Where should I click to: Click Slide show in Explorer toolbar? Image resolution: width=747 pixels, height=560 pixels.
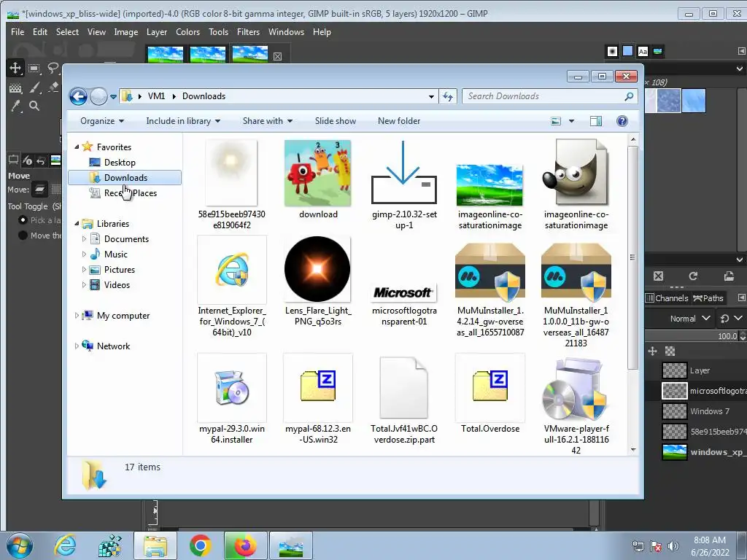pos(336,121)
